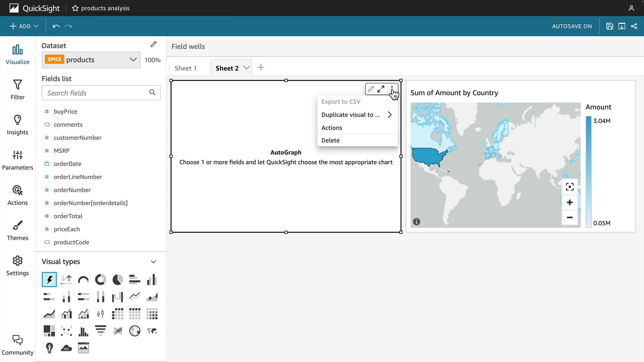The image size is (644, 362).
Task: Select the scatter plot visual type
Action: (x=66, y=331)
